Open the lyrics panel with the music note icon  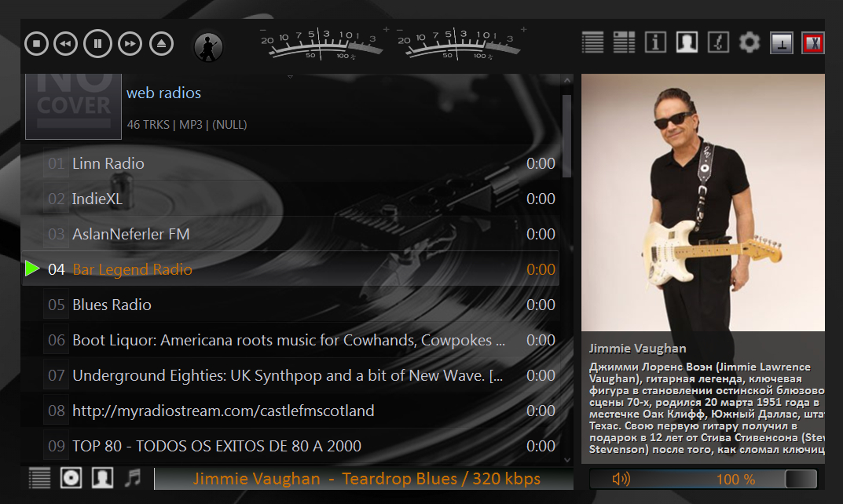point(718,42)
